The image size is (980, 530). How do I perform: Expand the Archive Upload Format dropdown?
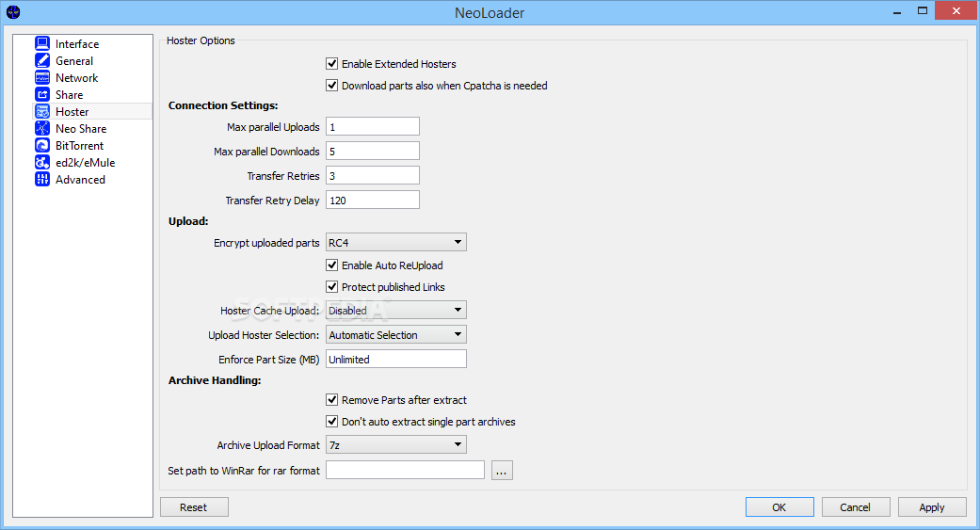pos(396,445)
